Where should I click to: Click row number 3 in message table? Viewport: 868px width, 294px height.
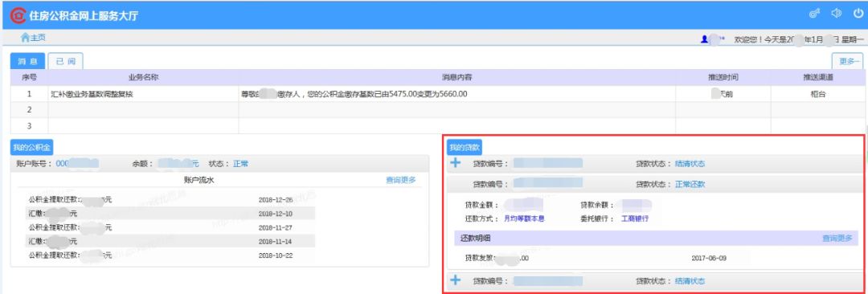pyautogui.click(x=30, y=125)
